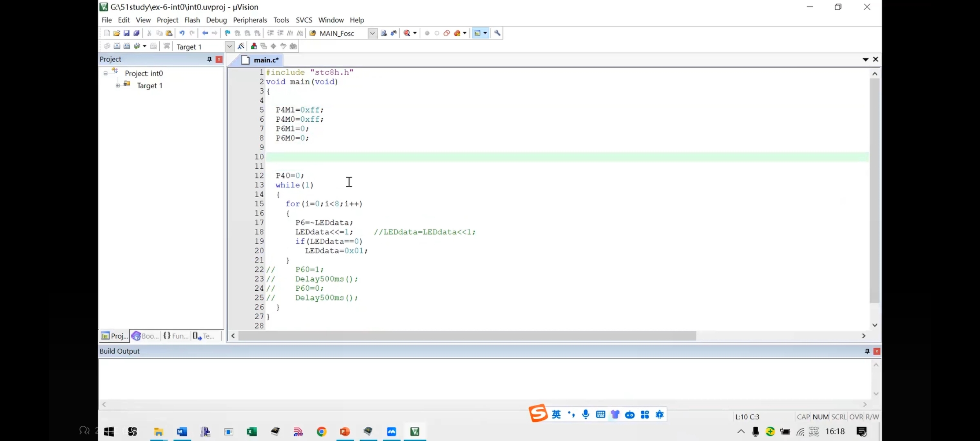Navigate backwards with the blue arrow
This screenshot has height=441, width=980.
coord(205,33)
